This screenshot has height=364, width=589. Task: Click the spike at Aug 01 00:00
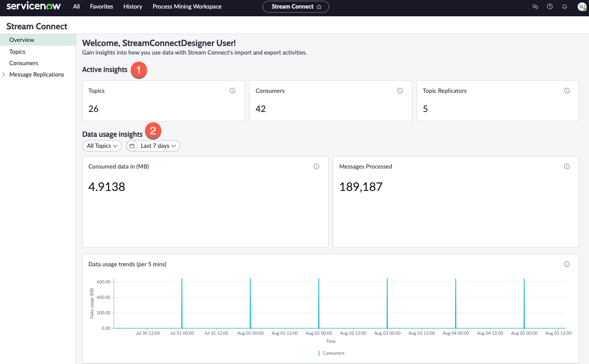tap(251, 303)
